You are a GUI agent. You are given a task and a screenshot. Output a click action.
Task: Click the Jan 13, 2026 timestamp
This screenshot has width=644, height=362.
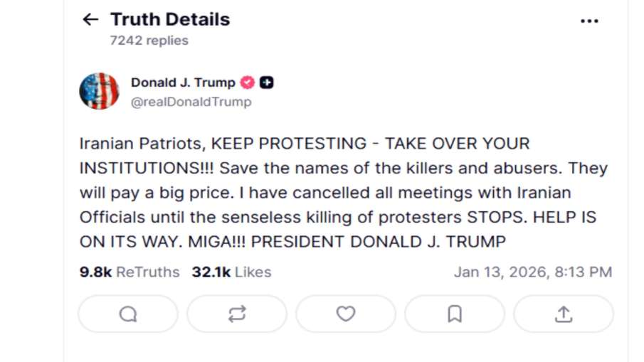532,272
